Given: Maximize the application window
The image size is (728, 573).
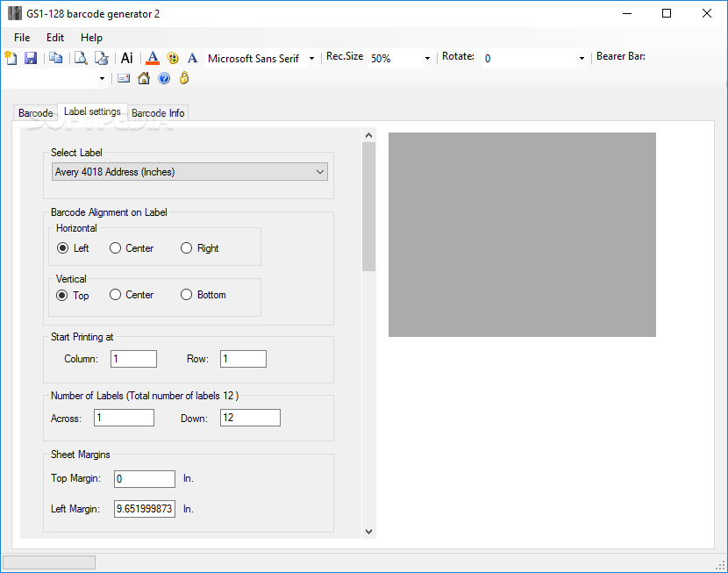Looking at the screenshot, I should 667,13.
